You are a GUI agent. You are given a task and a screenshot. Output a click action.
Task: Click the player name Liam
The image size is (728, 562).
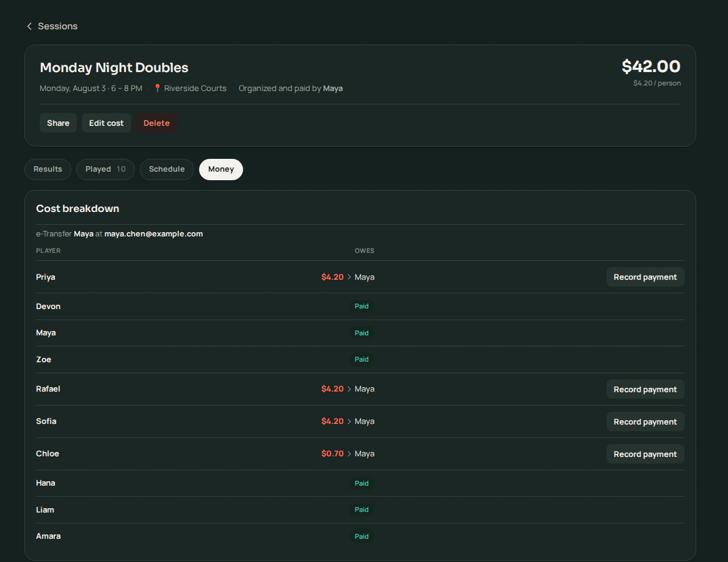pos(45,510)
